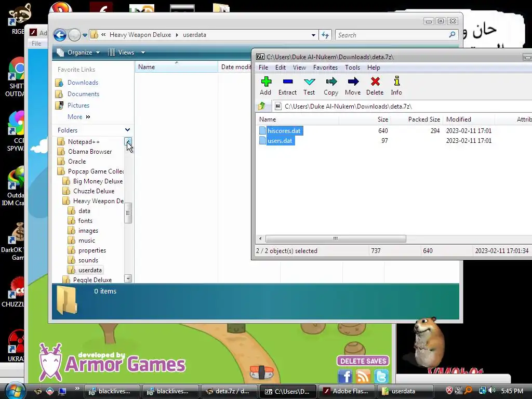The height and width of the screenshot is (399, 532).
Task: Select Big Money Deluxe folder in tree
Action: pyautogui.click(x=98, y=181)
